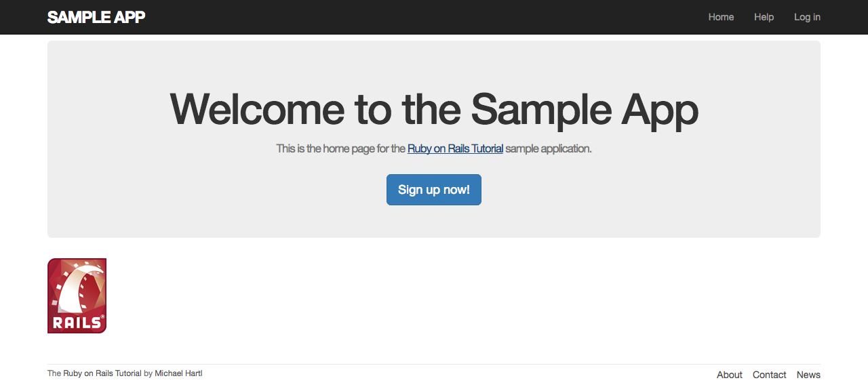This screenshot has height=391, width=868.
Task: Click the Sign up now! button
Action: [434, 190]
